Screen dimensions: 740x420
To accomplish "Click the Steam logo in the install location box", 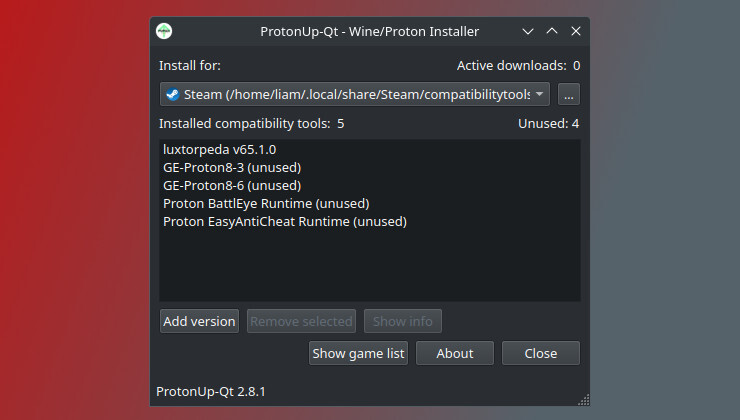I will (172, 95).
